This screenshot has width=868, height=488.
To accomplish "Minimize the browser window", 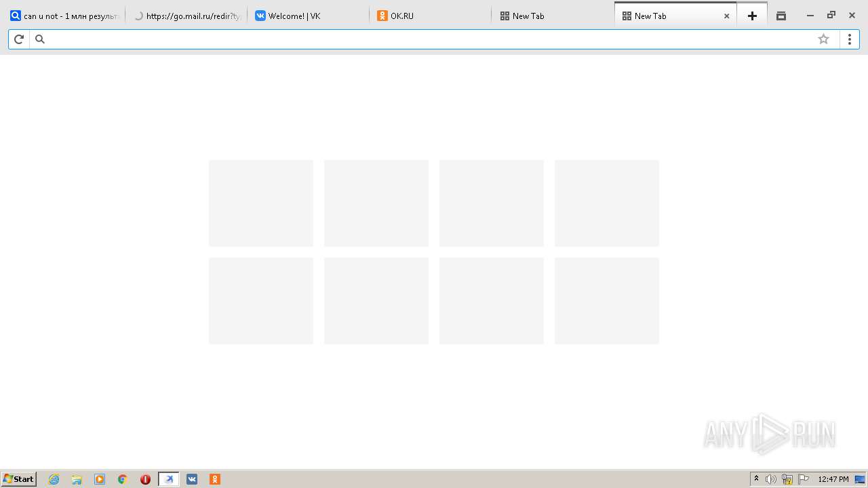I will pos(810,16).
